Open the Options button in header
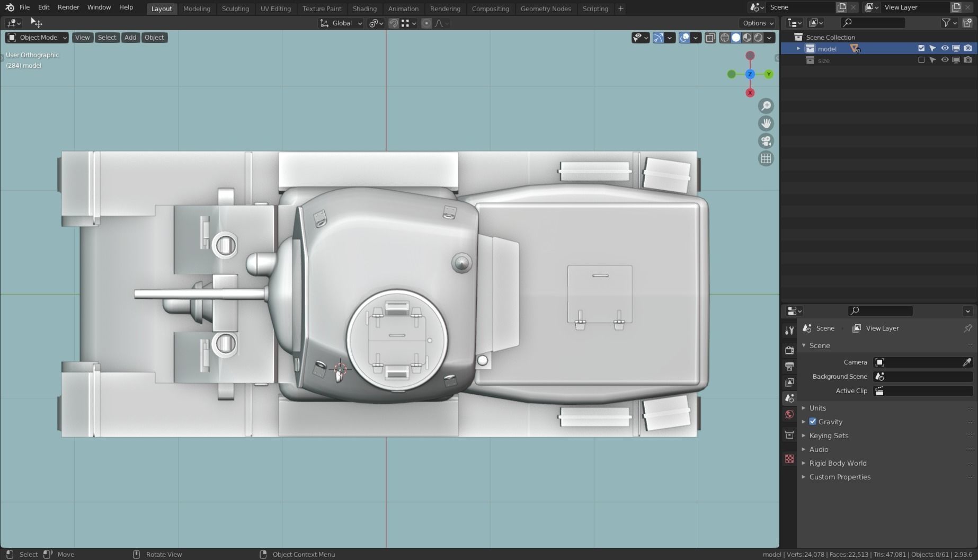Viewport: 978px width, 560px height. coord(758,23)
